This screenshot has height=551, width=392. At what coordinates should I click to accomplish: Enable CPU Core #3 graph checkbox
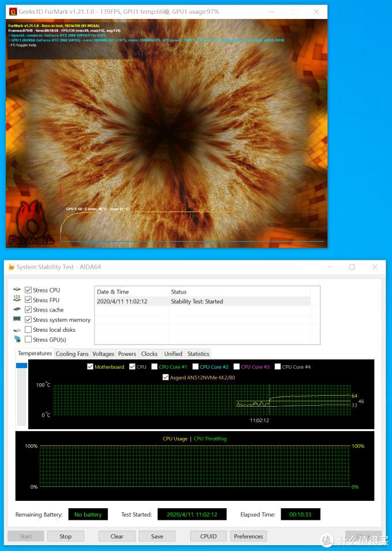click(236, 367)
